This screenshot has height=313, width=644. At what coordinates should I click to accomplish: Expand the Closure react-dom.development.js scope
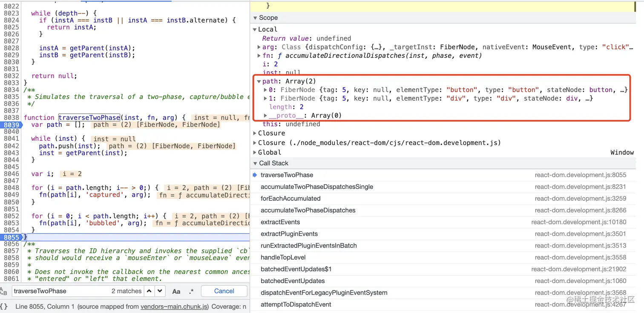click(x=255, y=143)
